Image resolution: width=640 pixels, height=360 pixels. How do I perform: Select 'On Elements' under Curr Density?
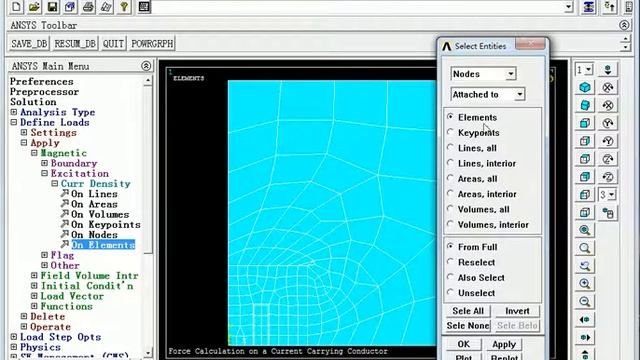[103, 245]
